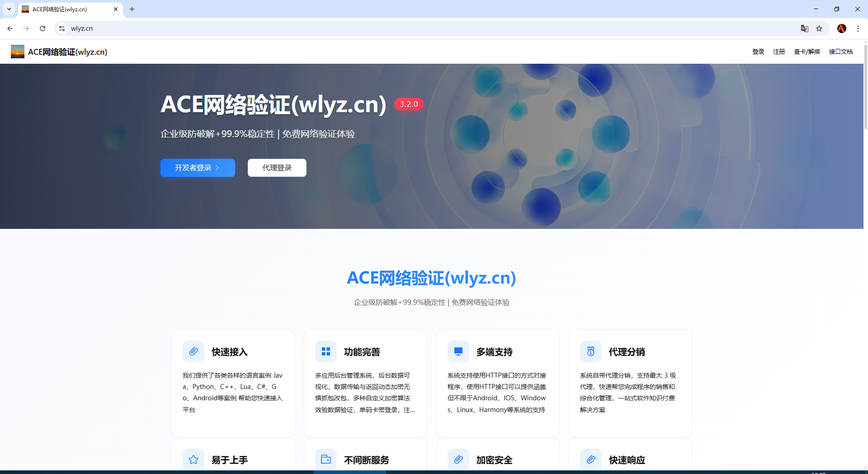Click the medal icon beside 代理分销
Viewport: 868px width, 474px height.
tap(591, 351)
